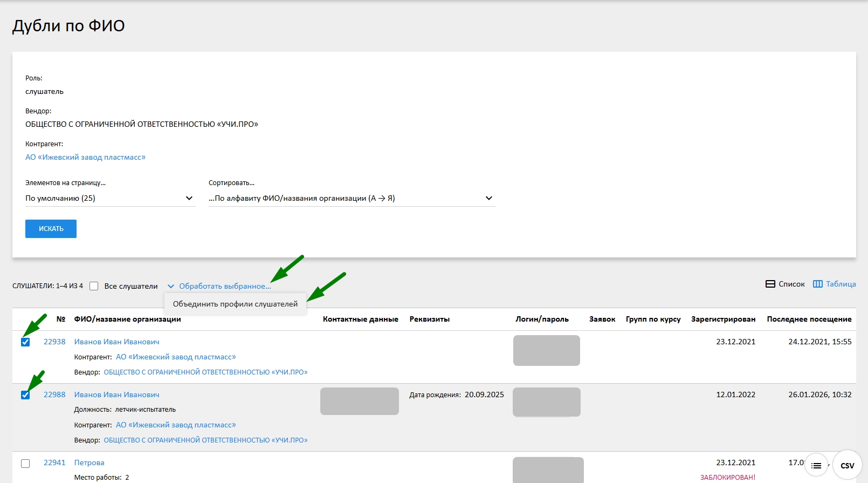Open the round list menu icon
Image resolution: width=868 pixels, height=483 pixels.
[816, 465]
